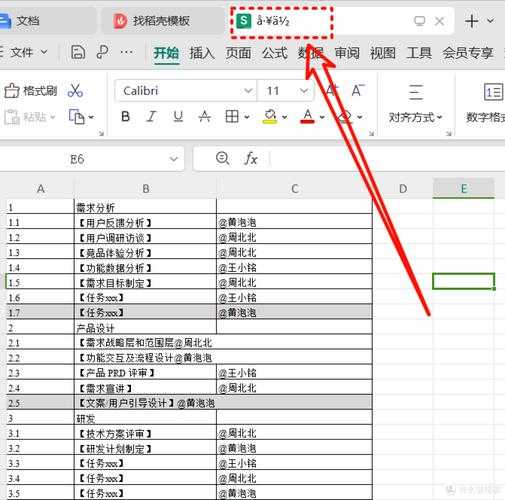Open the 公式 (Formulas) ribbon tab

275,53
